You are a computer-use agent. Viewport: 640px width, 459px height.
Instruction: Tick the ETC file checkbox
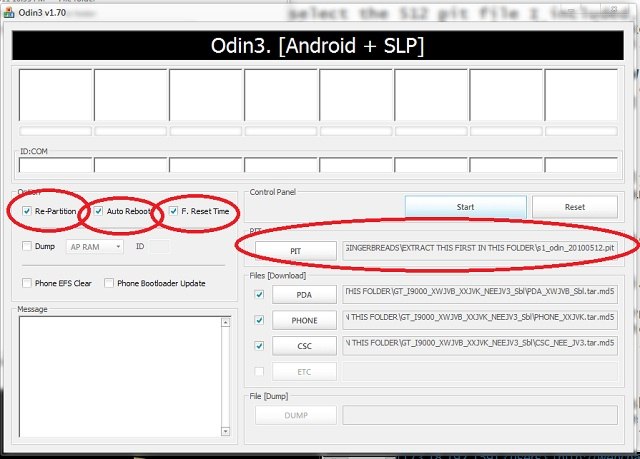point(259,371)
